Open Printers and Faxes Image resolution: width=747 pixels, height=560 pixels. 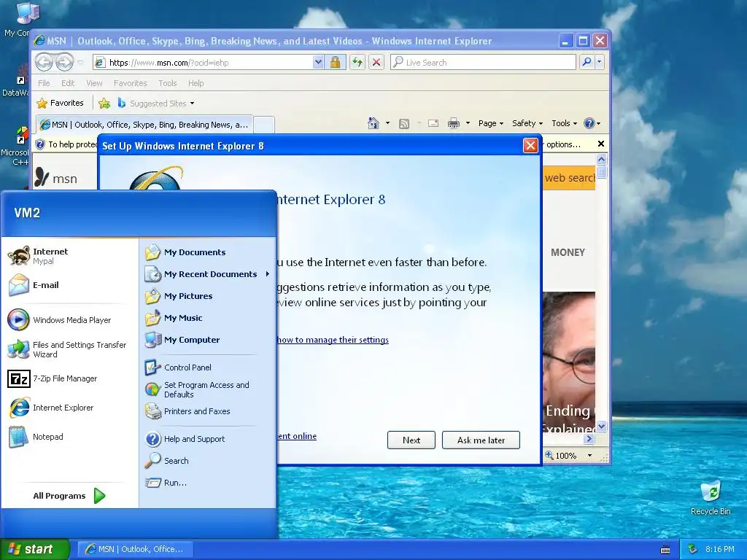click(187, 411)
